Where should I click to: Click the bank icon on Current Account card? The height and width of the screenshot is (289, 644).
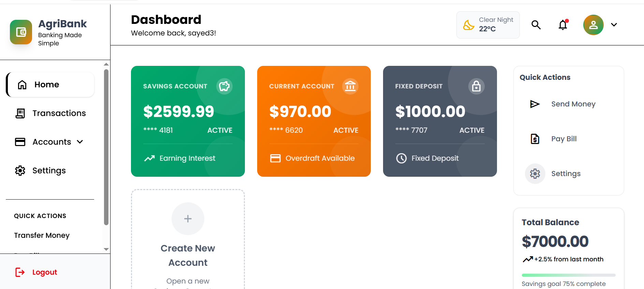coord(351,86)
